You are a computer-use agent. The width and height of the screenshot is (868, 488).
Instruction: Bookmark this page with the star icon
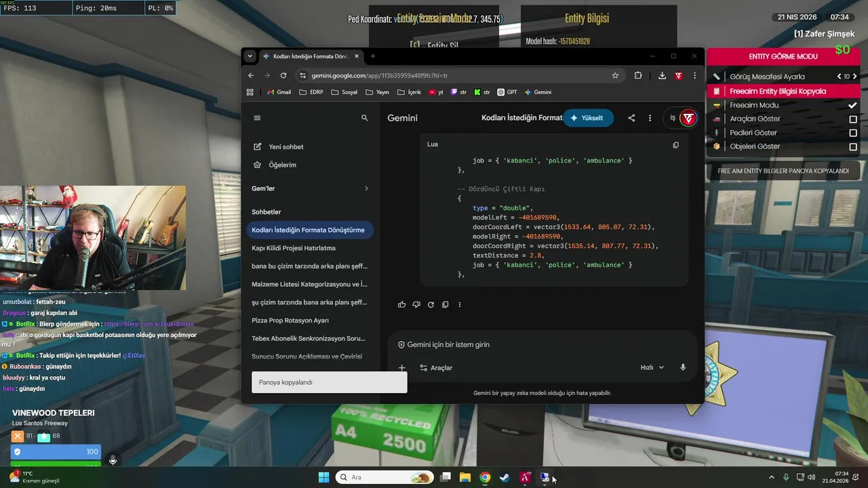coord(615,75)
